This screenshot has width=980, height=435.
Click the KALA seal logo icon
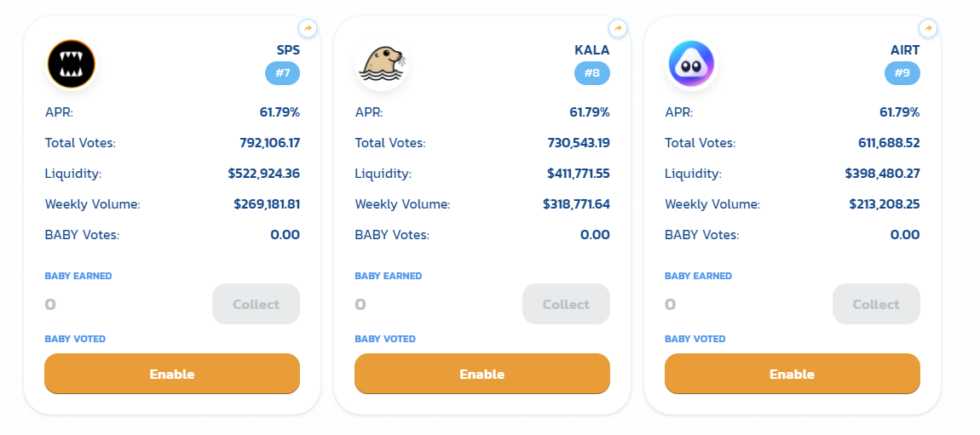(x=382, y=64)
